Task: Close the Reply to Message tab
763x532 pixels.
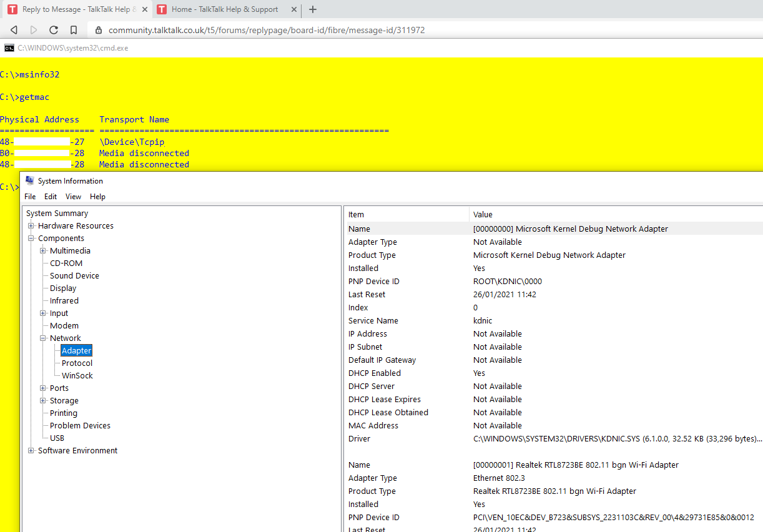Action: coord(144,9)
